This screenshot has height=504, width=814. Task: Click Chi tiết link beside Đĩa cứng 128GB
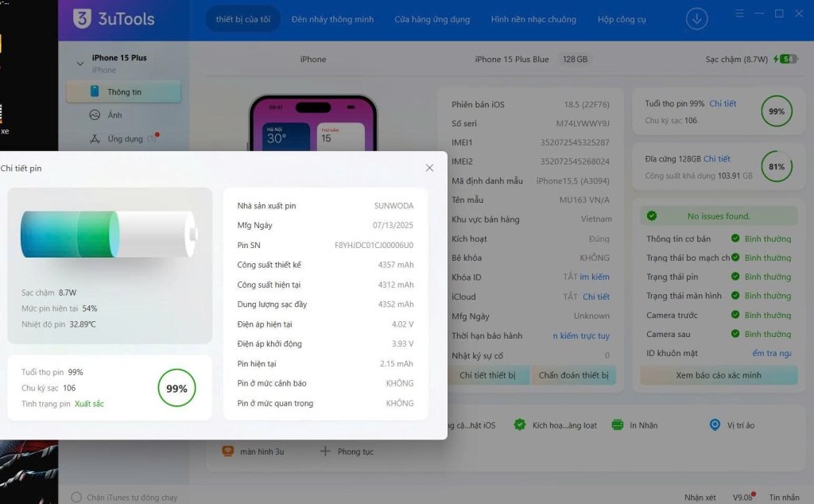tap(716, 159)
